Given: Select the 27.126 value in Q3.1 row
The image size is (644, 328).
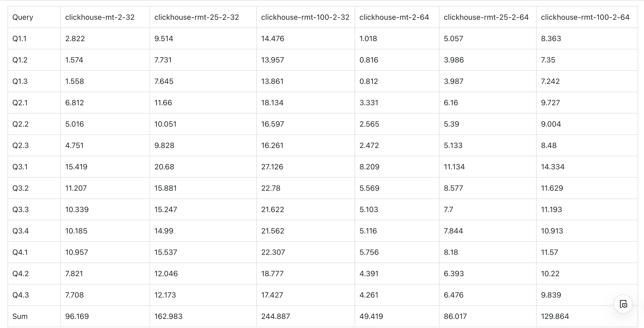Looking at the screenshot, I should coord(272,167).
